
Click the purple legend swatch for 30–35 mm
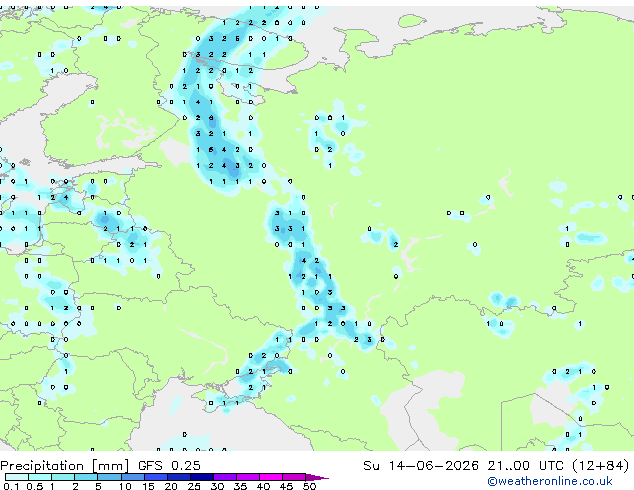(x=225, y=477)
